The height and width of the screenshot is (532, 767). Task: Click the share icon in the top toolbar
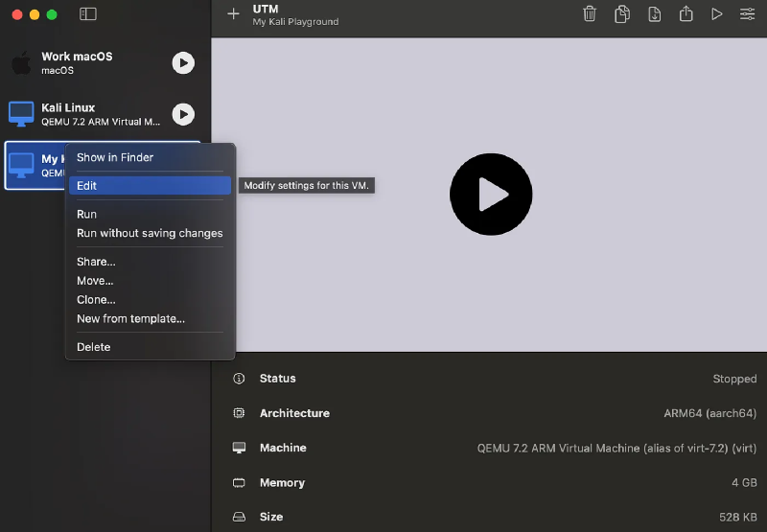(686, 14)
